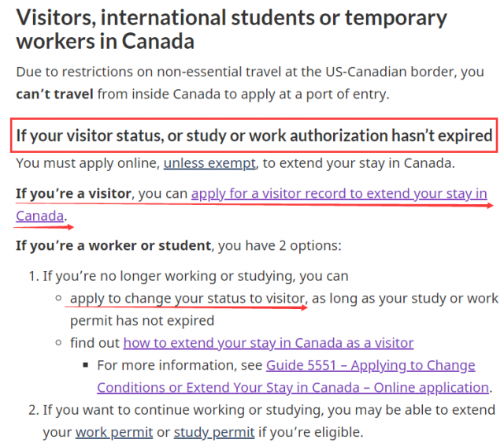This screenshot has height=447, width=504.
Task: Click the bold 'If you're a visitor' text
Action: (73, 194)
